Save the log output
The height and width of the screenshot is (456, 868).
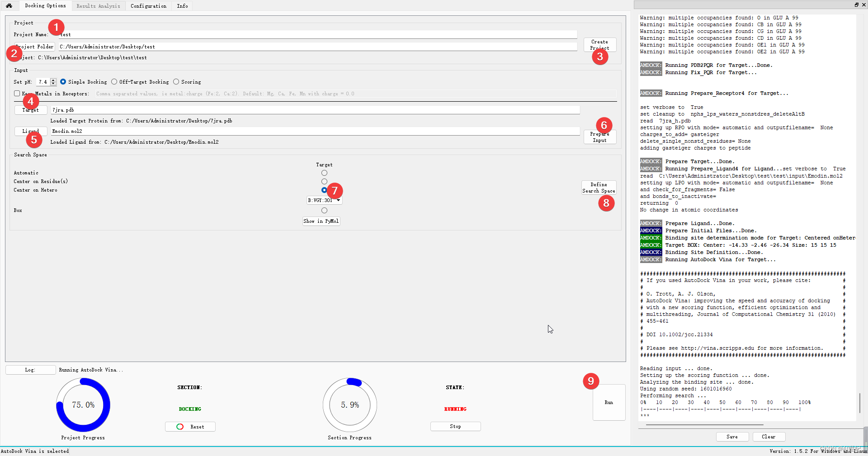point(732,437)
